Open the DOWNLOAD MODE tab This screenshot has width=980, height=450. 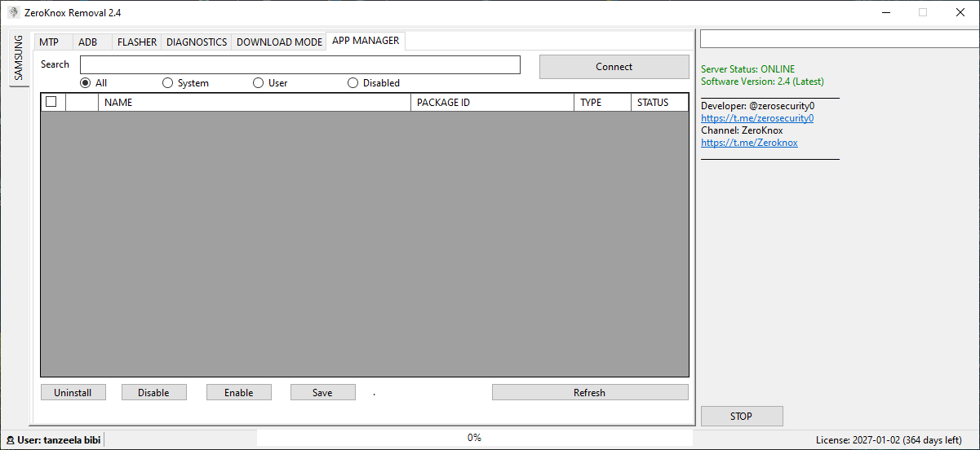[279, 42]
